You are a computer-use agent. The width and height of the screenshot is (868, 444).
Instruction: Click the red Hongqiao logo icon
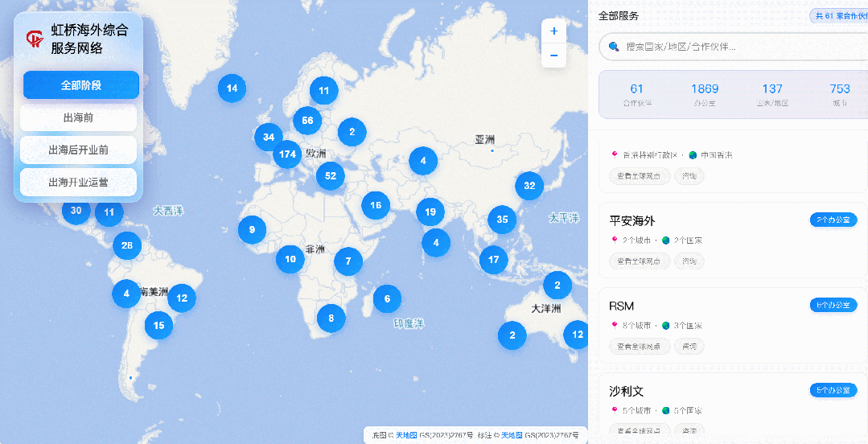pos(35,39)
